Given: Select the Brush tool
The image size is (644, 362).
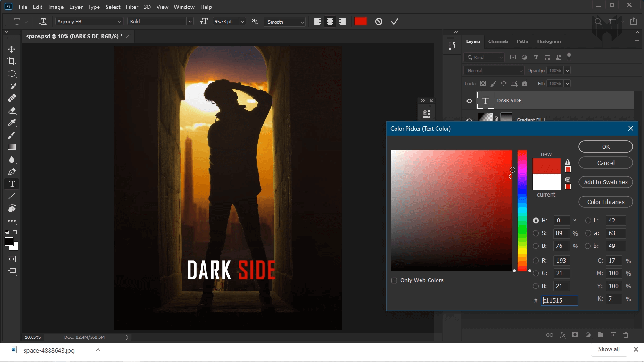Looking at the screenshot, I should point(12,135).
